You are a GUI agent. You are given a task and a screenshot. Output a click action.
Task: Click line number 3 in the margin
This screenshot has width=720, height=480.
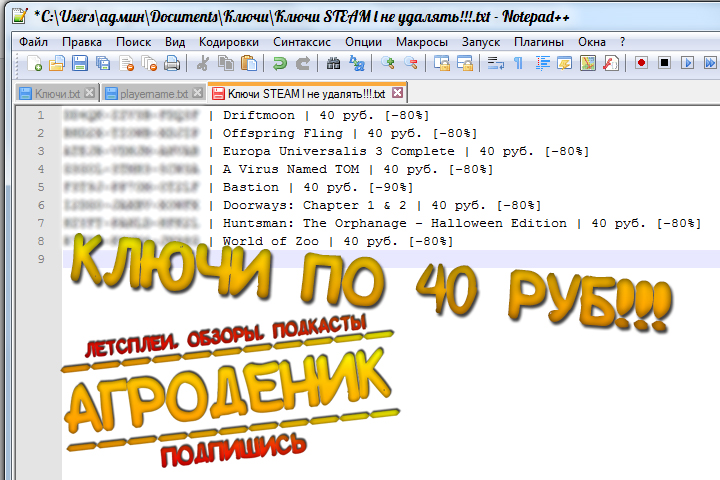coord(41,151)
